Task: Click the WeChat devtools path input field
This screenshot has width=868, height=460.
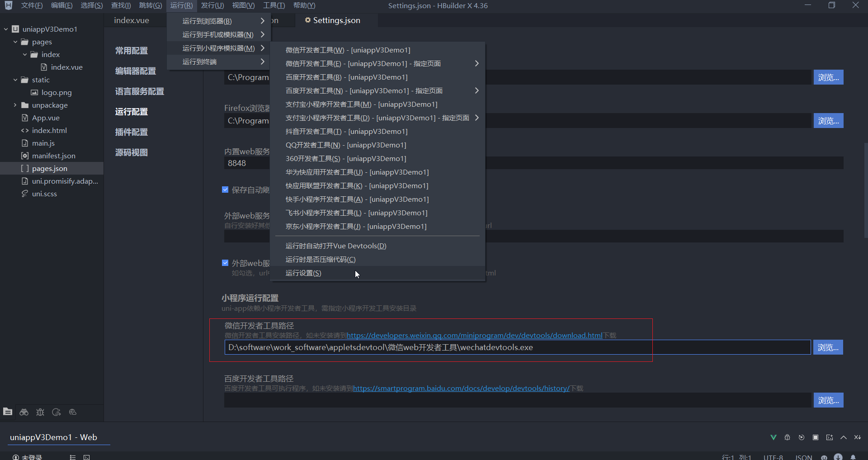Action: click(517, 347)
